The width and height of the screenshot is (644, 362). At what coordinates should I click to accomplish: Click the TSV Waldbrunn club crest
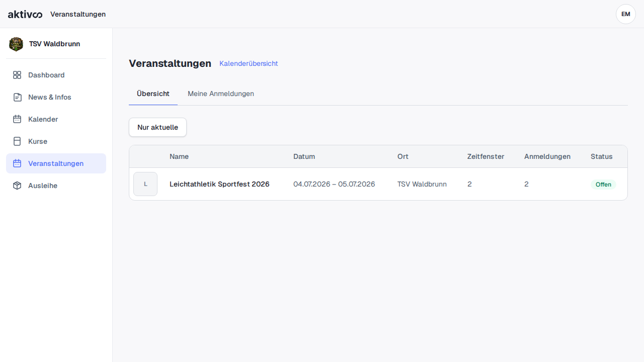[x=16, y=44]
